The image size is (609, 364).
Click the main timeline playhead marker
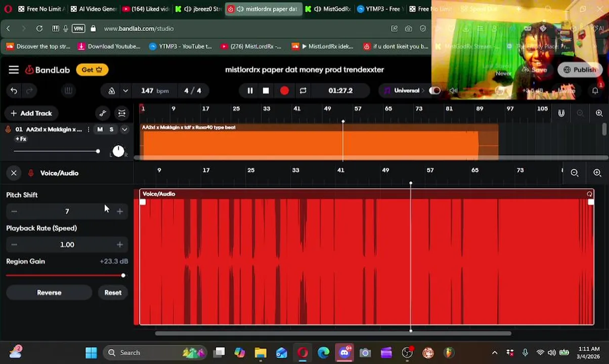[x=343, y=122]
